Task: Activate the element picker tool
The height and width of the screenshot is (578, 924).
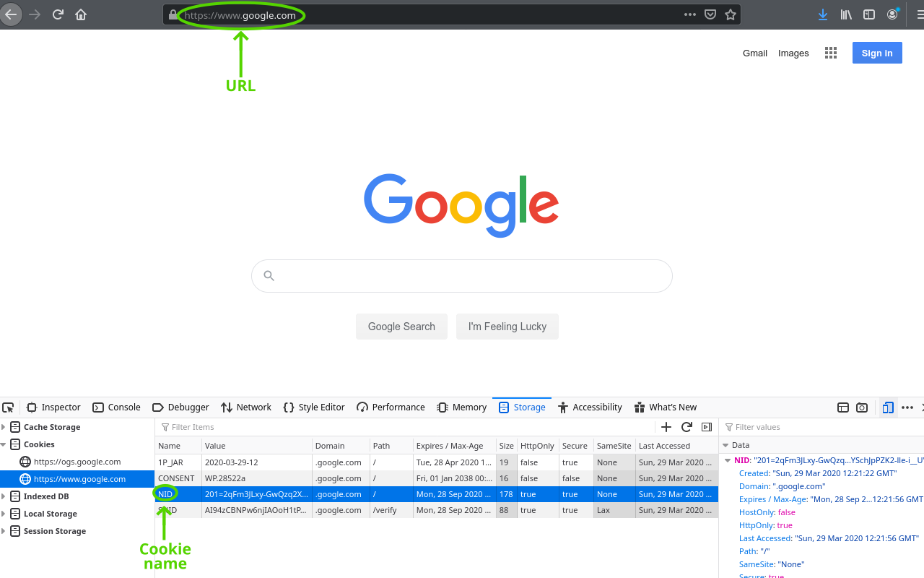Action: point(8,407)
